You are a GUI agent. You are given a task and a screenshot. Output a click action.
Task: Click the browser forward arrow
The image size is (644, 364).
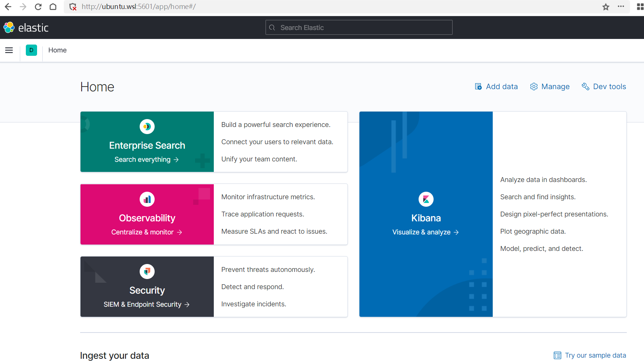(23, 7)
